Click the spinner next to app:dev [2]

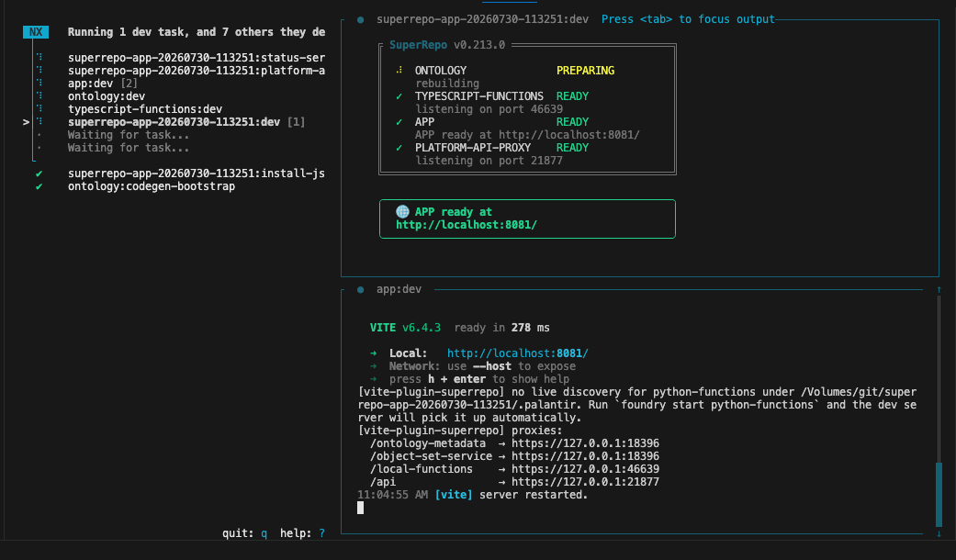tap(39, 84)
